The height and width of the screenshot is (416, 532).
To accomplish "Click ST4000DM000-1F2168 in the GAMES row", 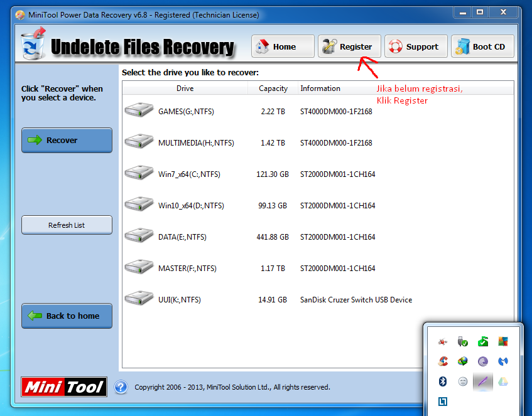I will coord(336,112).
